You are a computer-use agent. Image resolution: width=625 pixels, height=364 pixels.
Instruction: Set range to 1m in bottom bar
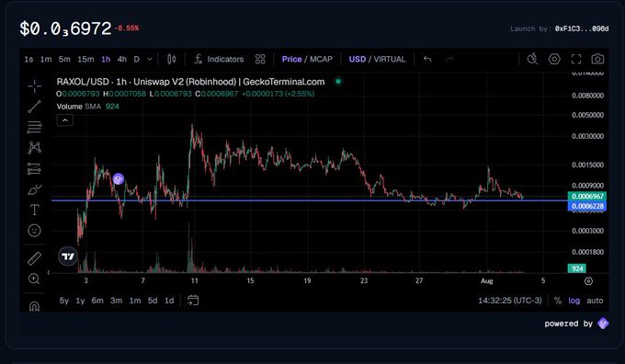pyautogui.click(x=135, y=301)
